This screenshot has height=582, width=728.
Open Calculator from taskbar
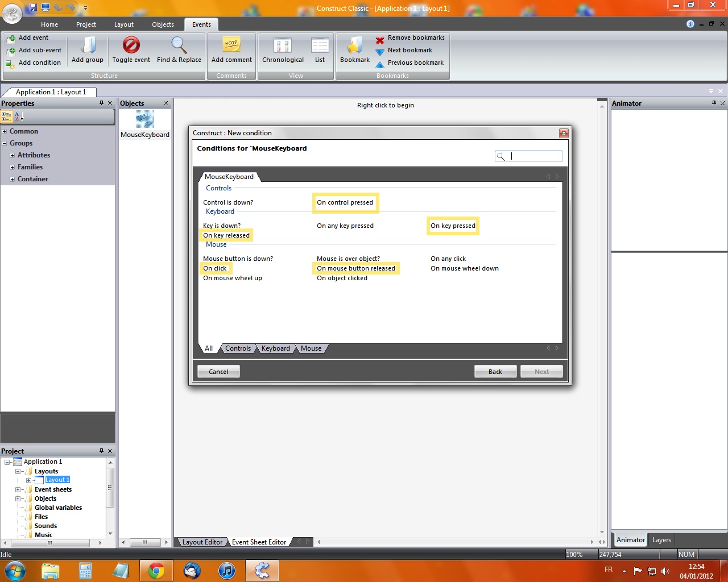(85, 571)
